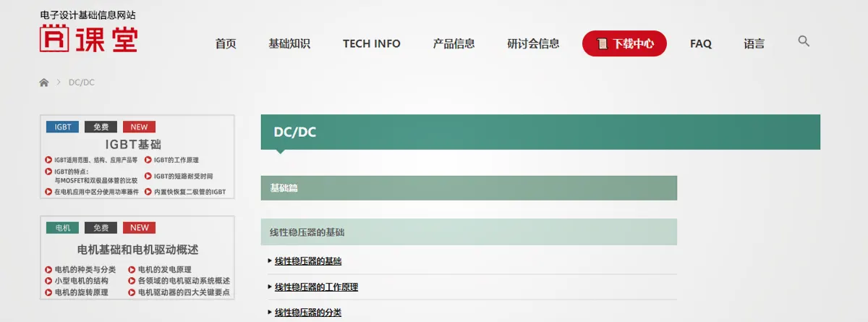Open the 基础知识 navigation menu

click(x=289, y=43)
